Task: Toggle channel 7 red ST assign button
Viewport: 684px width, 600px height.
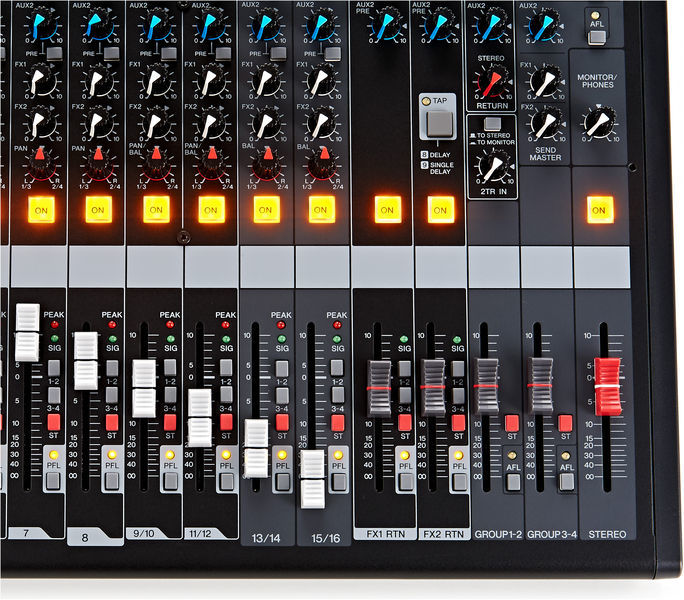Action: click(54, 422)
